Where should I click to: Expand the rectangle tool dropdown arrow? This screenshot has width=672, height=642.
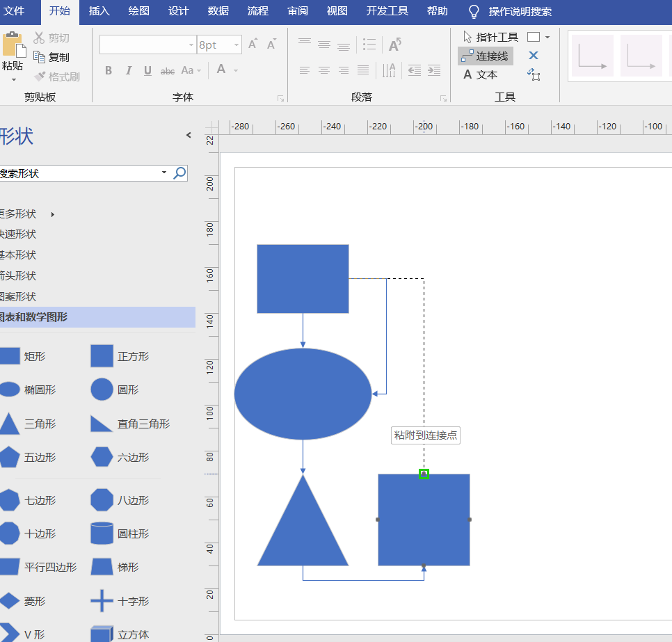pyautogui.click(x=547, y=38)
